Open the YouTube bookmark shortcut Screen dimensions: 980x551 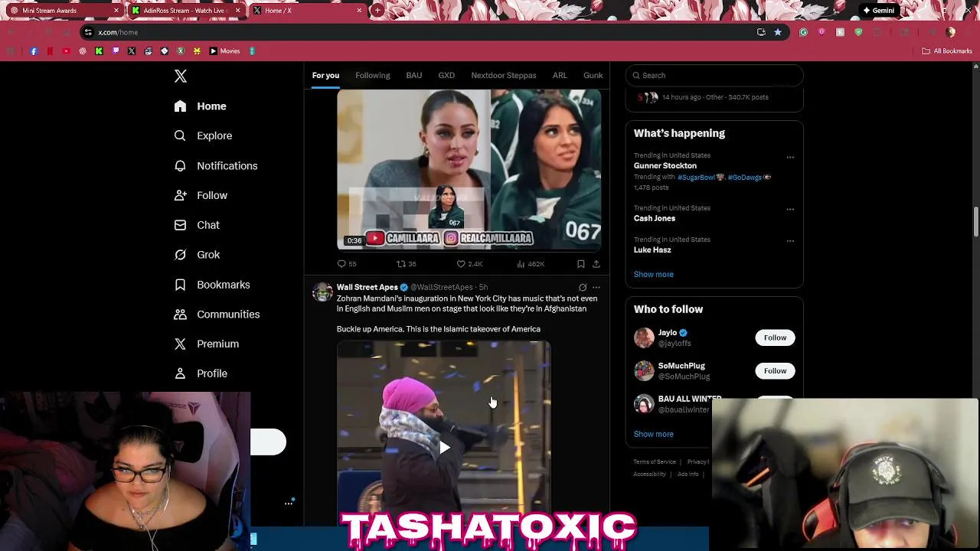(x=67, y=51)
